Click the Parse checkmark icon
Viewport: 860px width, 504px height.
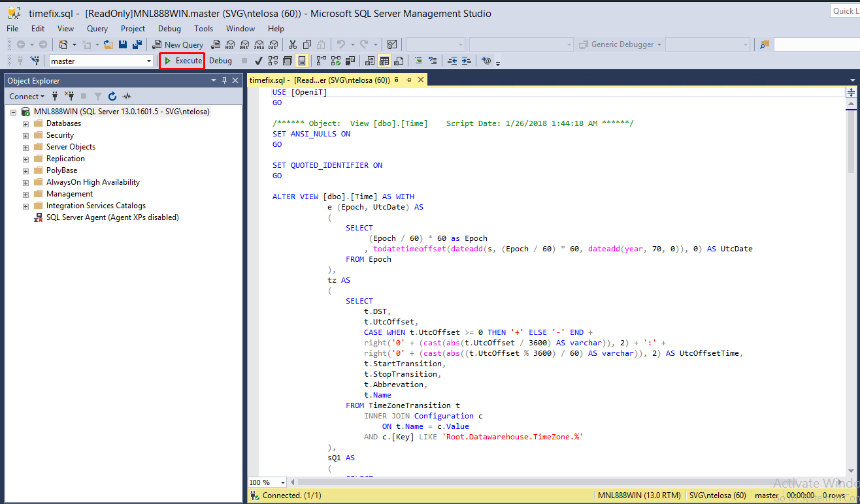pos(258,61)
